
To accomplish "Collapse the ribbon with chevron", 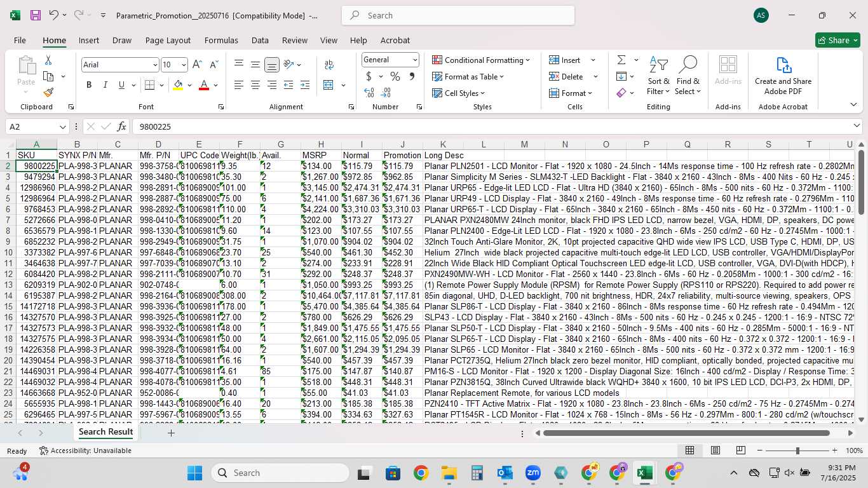I will [853, 105].
